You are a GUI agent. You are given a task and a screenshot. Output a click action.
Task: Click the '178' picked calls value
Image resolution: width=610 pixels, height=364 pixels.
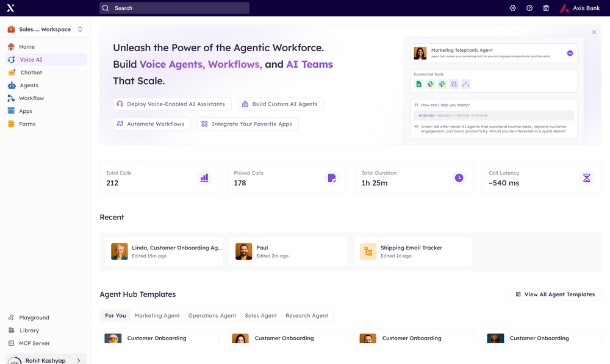(240, 183)
